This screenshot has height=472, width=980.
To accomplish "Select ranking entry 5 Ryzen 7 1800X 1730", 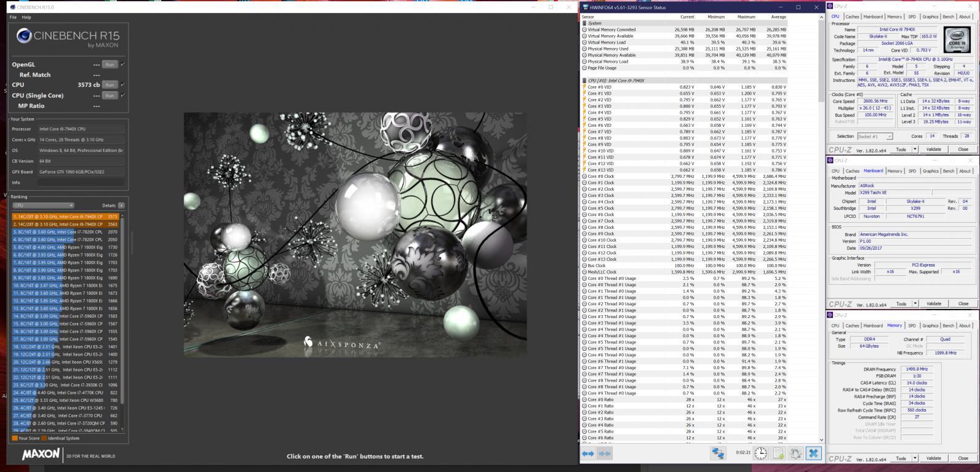I will point(65,247).
